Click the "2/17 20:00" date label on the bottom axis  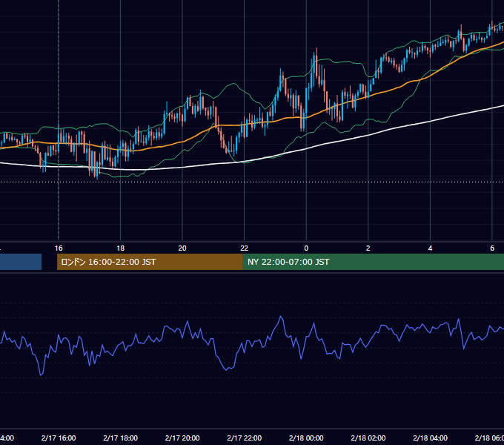(182, 438)
